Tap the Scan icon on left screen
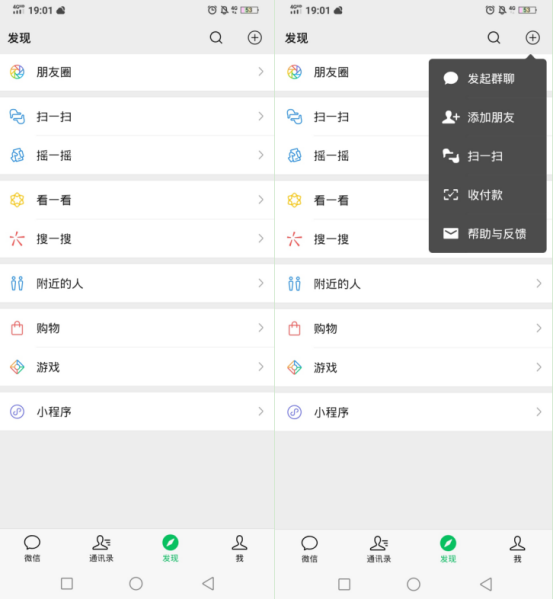Image resolution: width=554 pixels, height=599 pixels. point(17,117)
